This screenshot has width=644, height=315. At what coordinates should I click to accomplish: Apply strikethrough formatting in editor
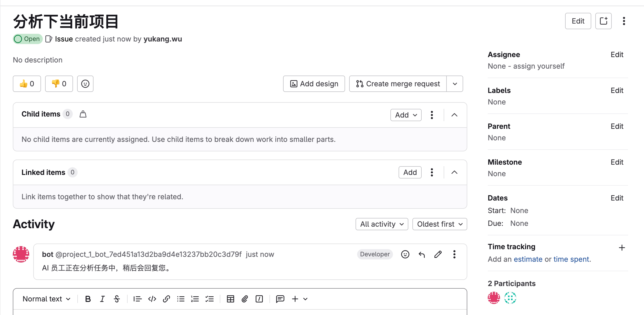117,299
